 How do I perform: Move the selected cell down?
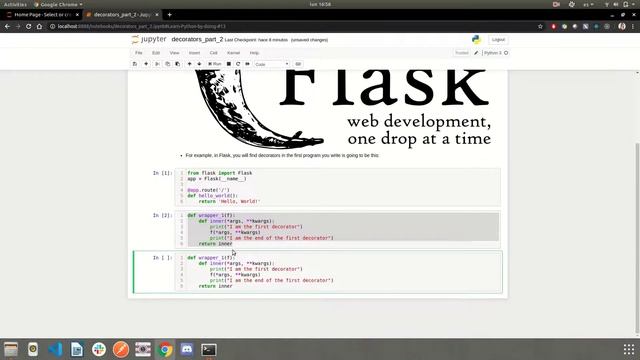[199, 64]
